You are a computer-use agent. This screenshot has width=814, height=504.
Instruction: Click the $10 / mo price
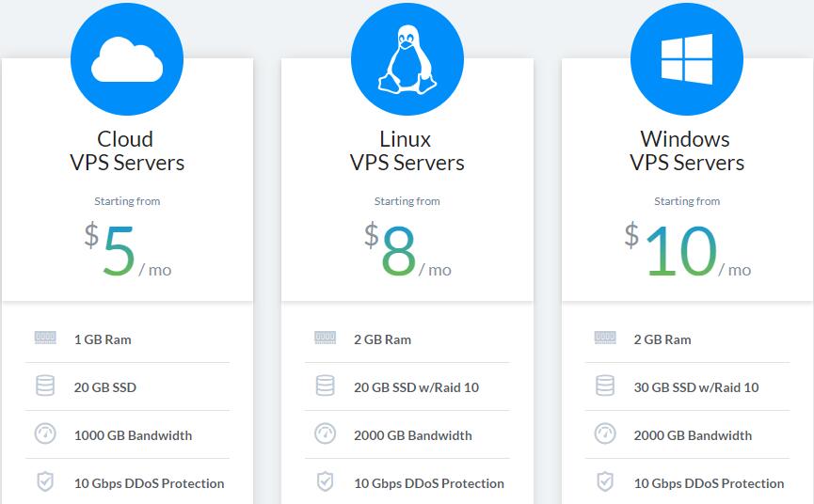[x=687, y=250]
